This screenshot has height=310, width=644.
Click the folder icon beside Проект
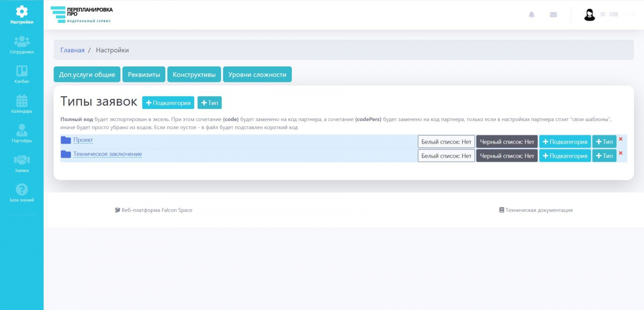pyautogui.click(x=66, y=140)
